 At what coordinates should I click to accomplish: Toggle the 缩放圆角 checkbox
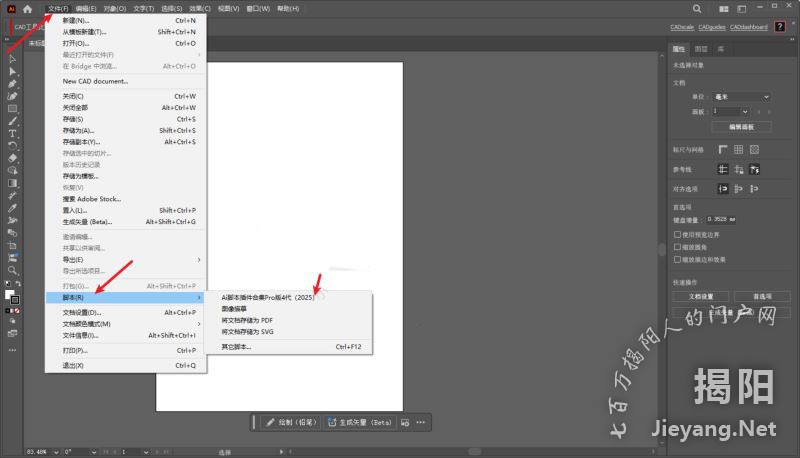679,245
